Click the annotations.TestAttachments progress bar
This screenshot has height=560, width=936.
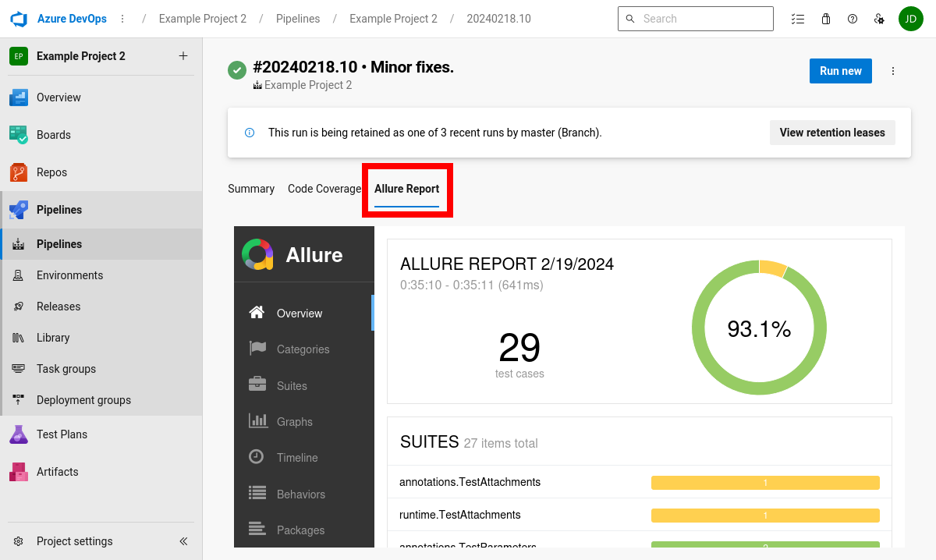[764, 482]
